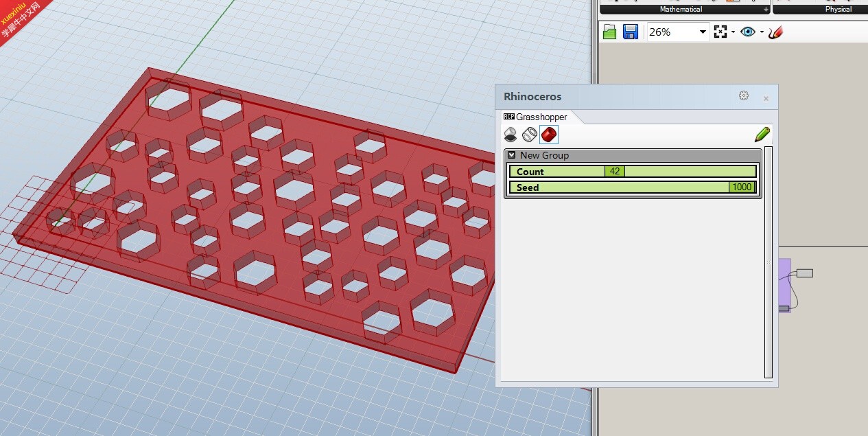The height and width of the screenshot is (436, 868).
Task: Collapse the New Group section
Action: pyautogui.click(x=512, y=155)
